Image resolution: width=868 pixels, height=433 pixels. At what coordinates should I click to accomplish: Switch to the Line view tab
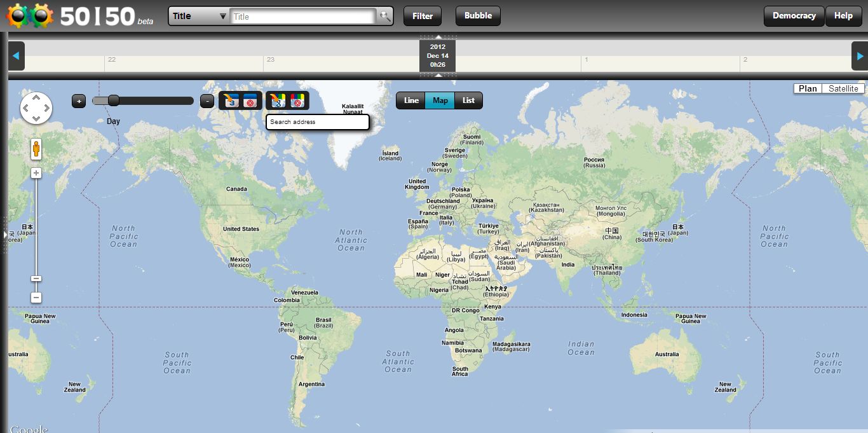click(x=411, y=100)
